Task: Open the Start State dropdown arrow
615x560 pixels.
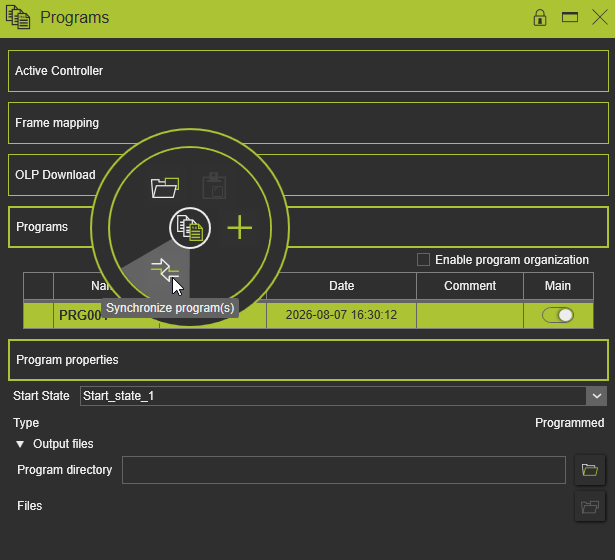Action: tap(597, 396)
